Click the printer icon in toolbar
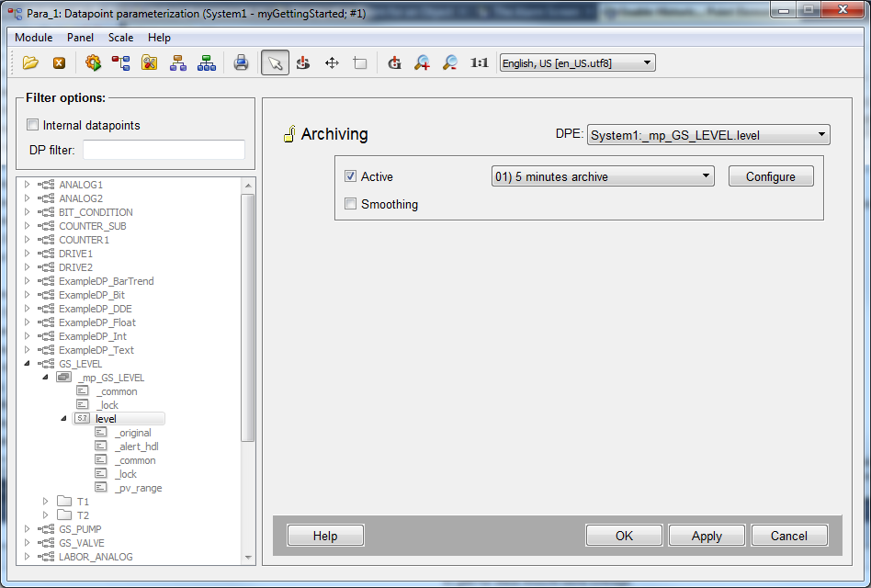This screenshot has height=588, width=871. tap(241, 62)
